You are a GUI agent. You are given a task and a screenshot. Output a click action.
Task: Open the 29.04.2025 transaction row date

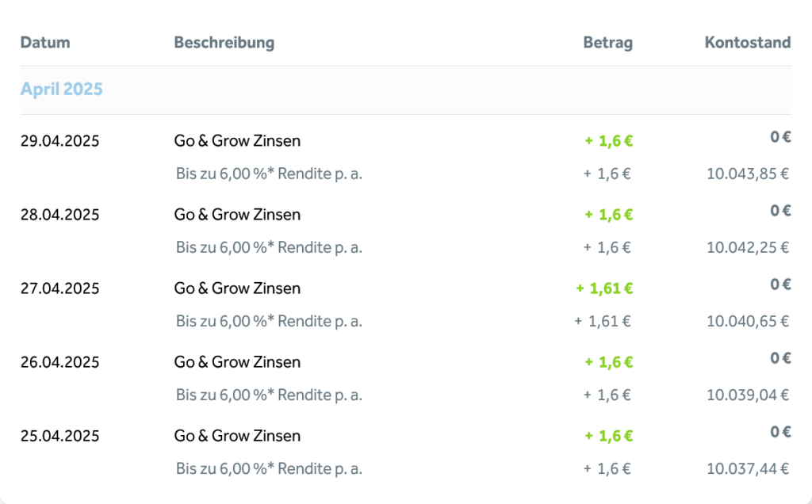59,141
